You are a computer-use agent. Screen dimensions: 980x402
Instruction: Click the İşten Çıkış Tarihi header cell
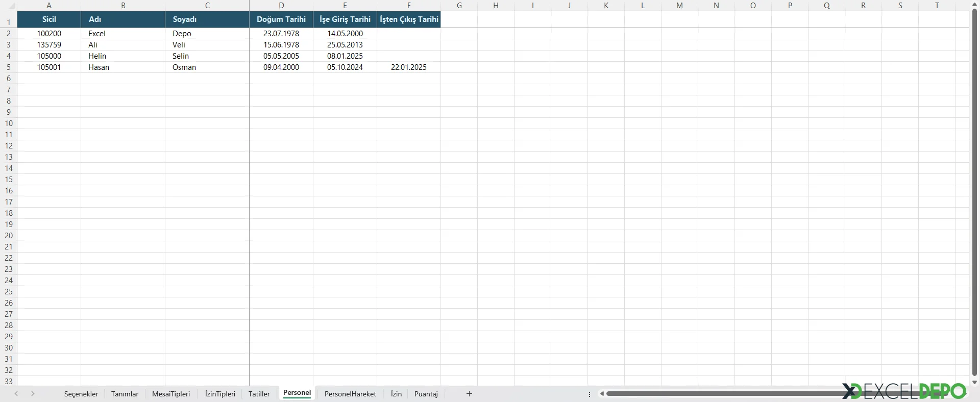pos(409,19)
